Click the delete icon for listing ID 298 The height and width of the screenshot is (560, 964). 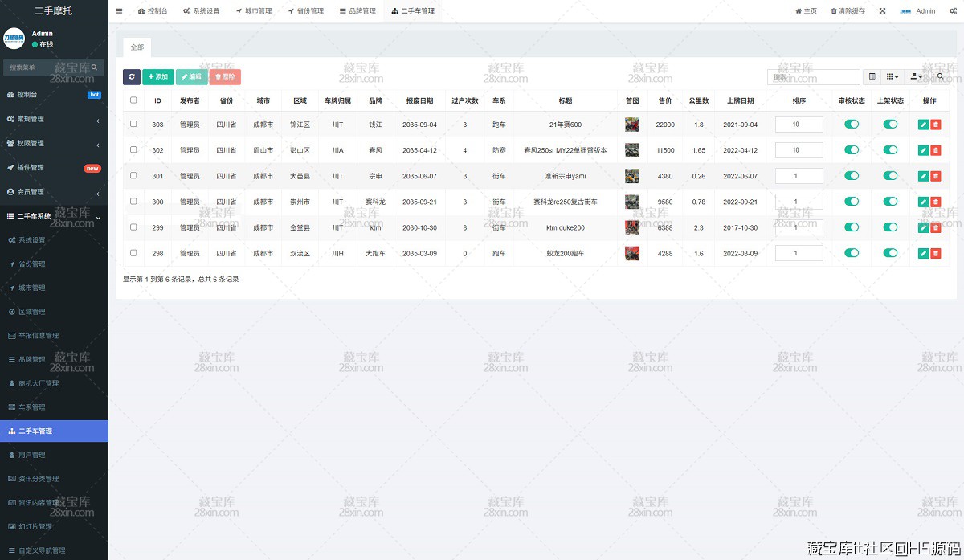936,253
